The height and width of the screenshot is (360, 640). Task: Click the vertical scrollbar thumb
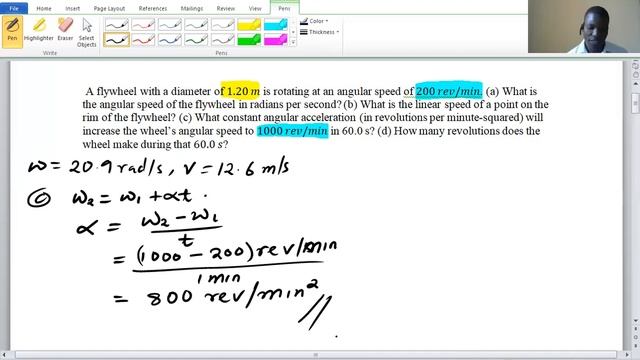[636, 103]
